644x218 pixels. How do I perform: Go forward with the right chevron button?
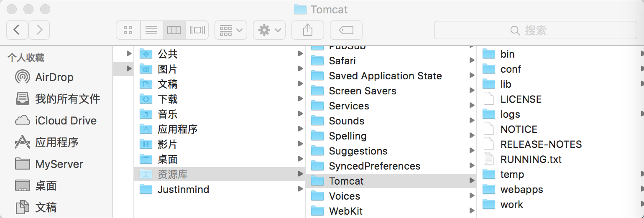[39, 30]
